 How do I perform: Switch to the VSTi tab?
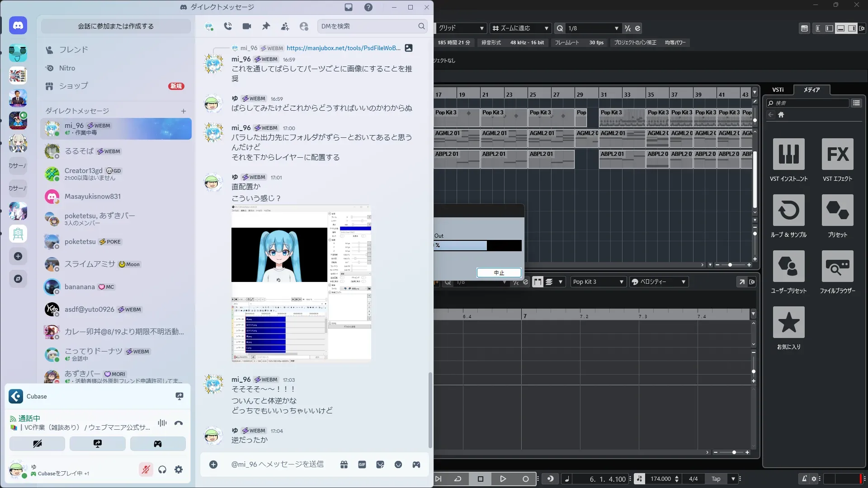778,89
